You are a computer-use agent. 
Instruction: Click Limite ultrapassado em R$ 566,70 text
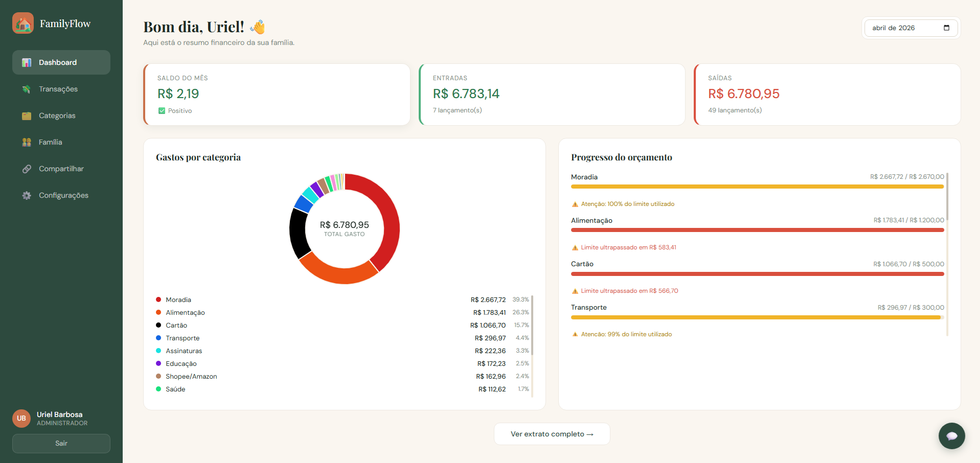(x=629, y=291)
